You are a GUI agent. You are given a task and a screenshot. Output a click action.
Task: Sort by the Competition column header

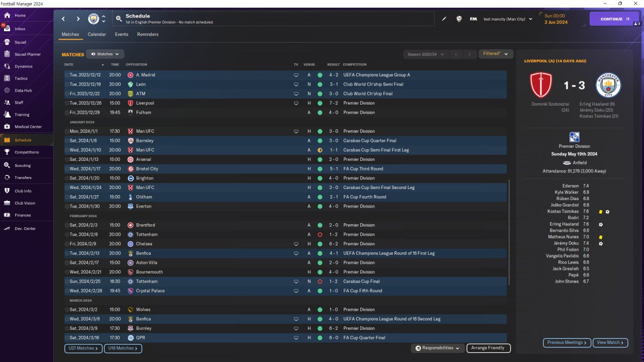[x=355, y=65]
